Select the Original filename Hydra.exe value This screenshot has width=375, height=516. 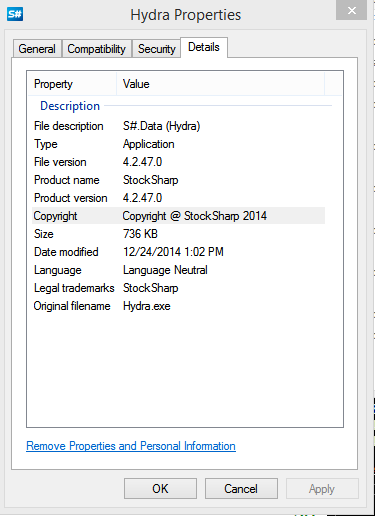pyautogui.click(x=147, y=306)
